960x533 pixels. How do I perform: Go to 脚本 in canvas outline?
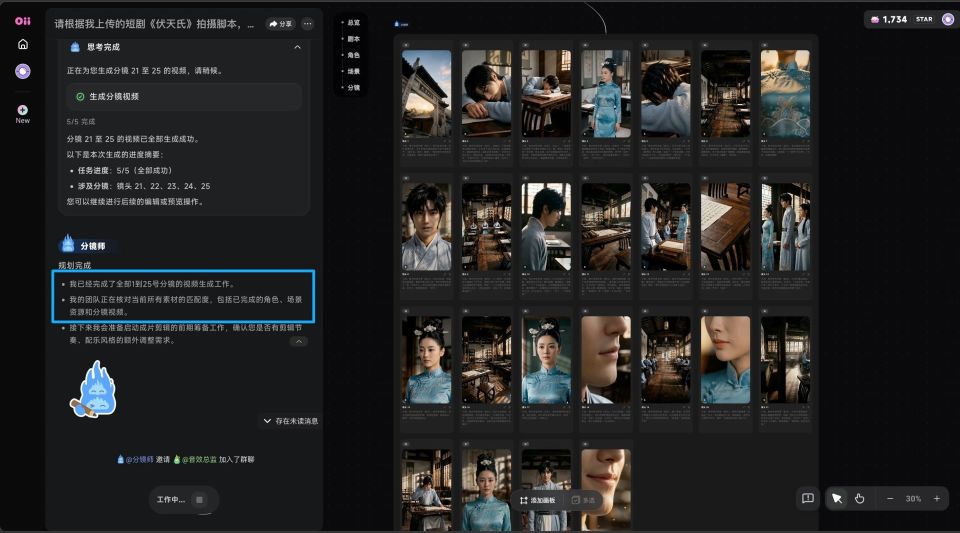[352, 39]
